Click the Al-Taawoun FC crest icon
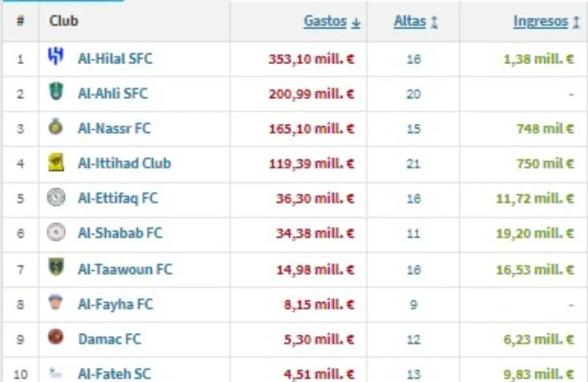The image size is (588, 382). coord(56,268)
